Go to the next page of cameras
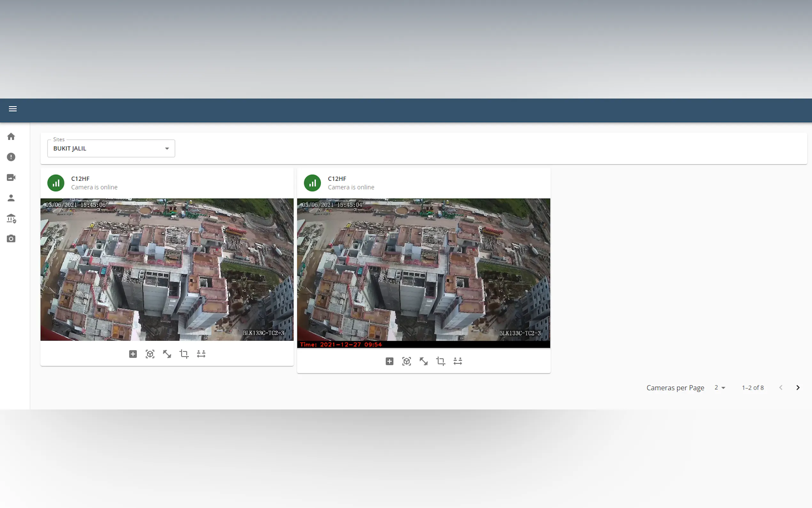812x508 pixels. coord(798,388)
